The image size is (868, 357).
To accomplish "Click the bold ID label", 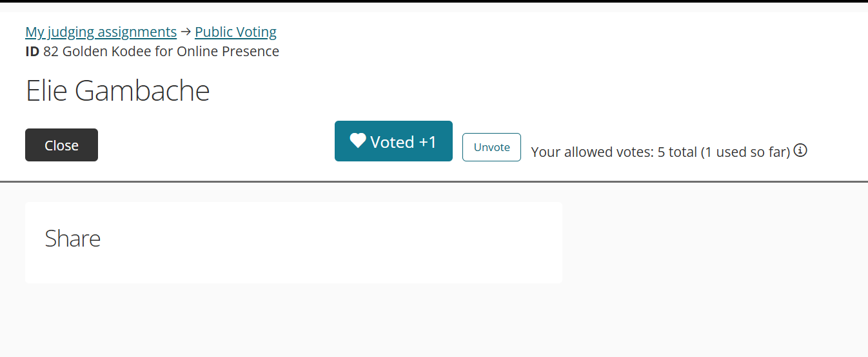I will coord(32,52).
